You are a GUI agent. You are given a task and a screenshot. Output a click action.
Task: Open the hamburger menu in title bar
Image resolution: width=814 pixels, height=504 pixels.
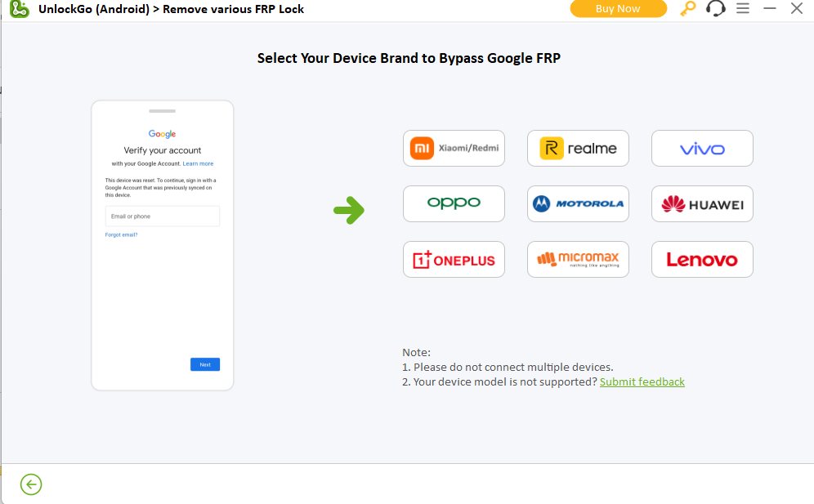point(743,9)
